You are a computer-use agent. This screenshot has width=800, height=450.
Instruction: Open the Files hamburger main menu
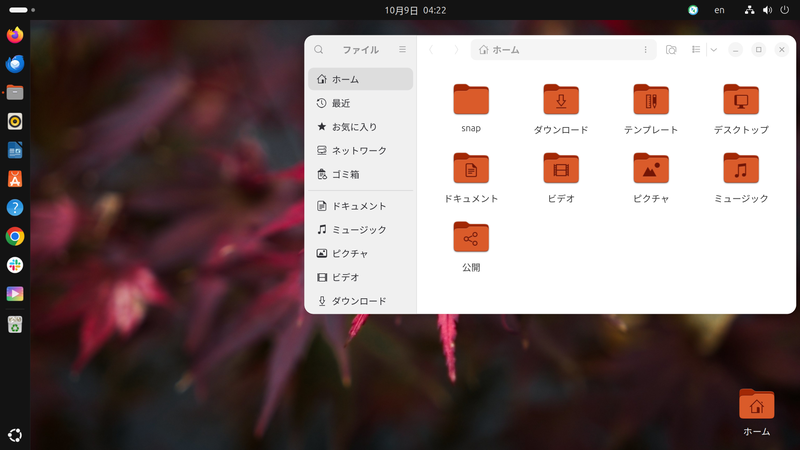(x=403, y=49)
